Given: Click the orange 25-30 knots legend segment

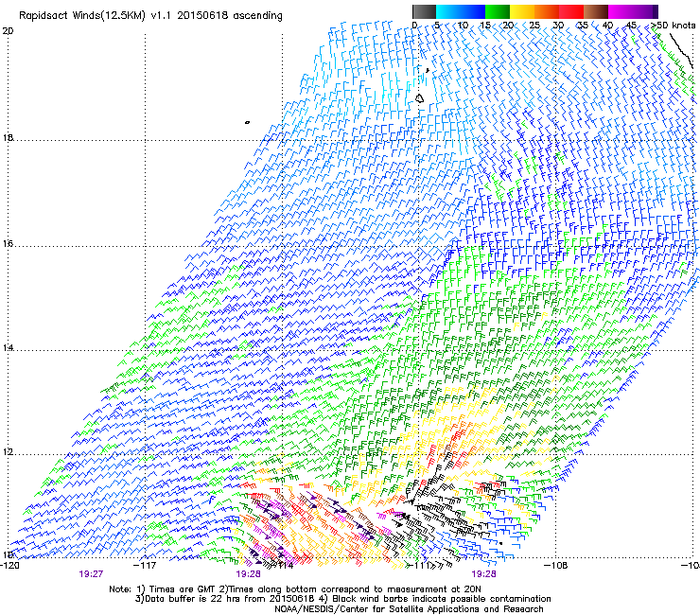Looking at the screenshot, I should [x=547, y=11].
